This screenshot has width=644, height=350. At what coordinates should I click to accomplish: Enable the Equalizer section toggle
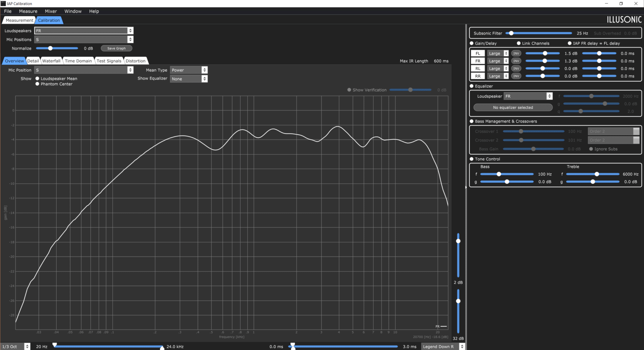[472, 86]
